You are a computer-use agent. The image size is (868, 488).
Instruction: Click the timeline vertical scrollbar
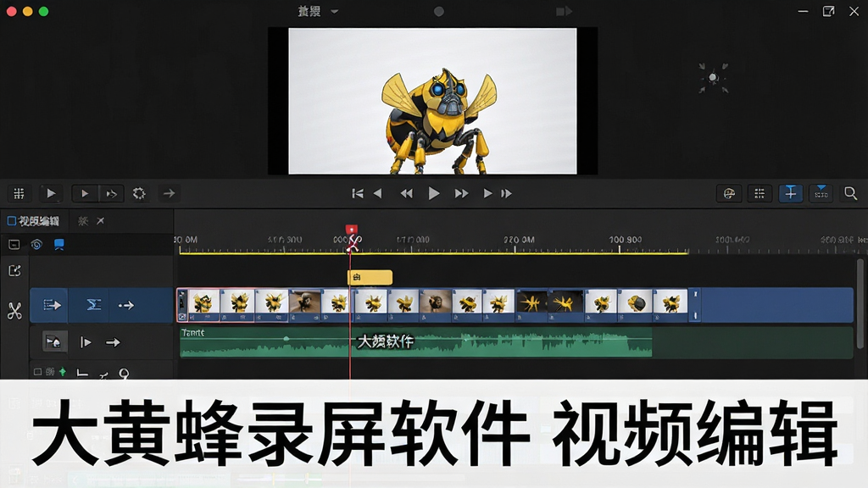tap(860, 303)
